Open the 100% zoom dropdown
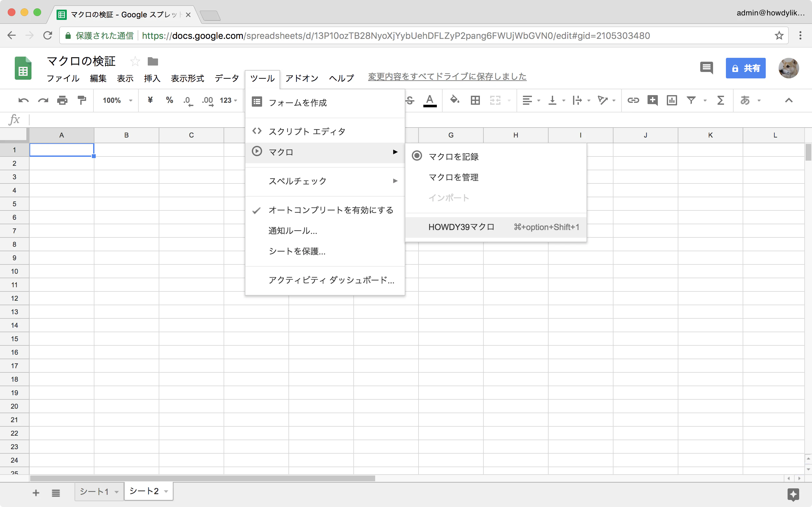This screenshot has width=812, height=507. coord(117,100)
